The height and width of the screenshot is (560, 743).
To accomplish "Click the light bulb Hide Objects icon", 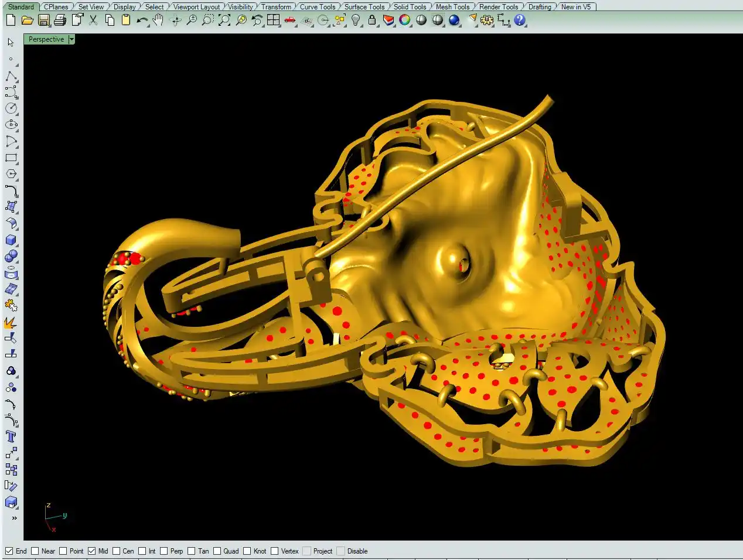I will tap(356, 21).
